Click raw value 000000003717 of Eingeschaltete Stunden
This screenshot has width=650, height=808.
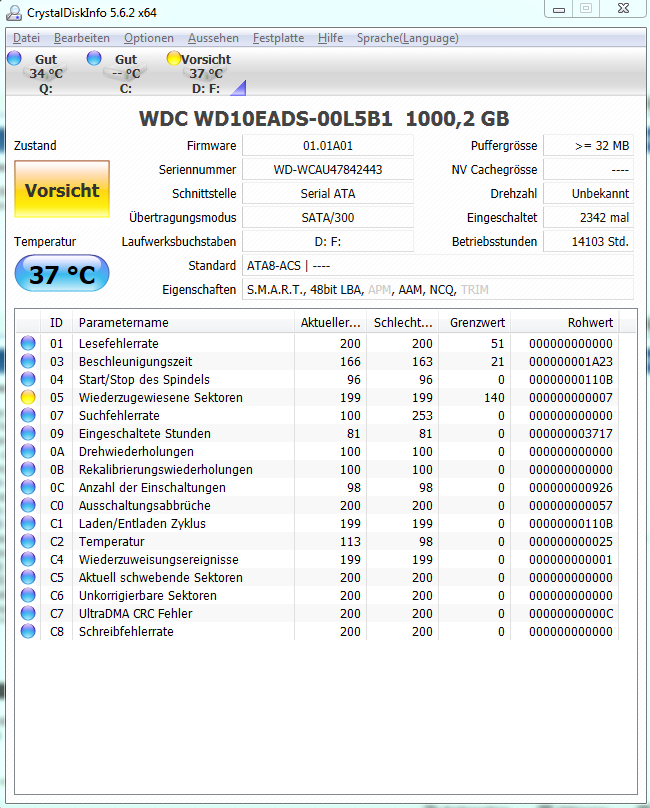(x=571, y=434)
